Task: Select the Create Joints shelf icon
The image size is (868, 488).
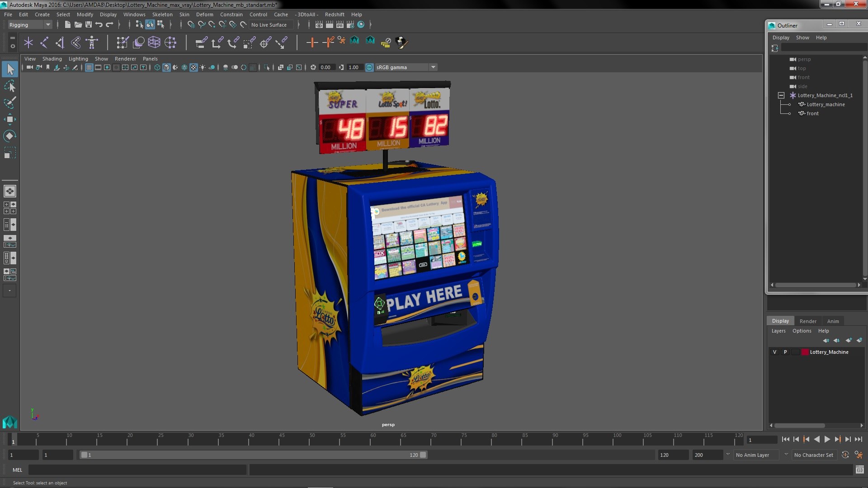Action: (44, 42)
